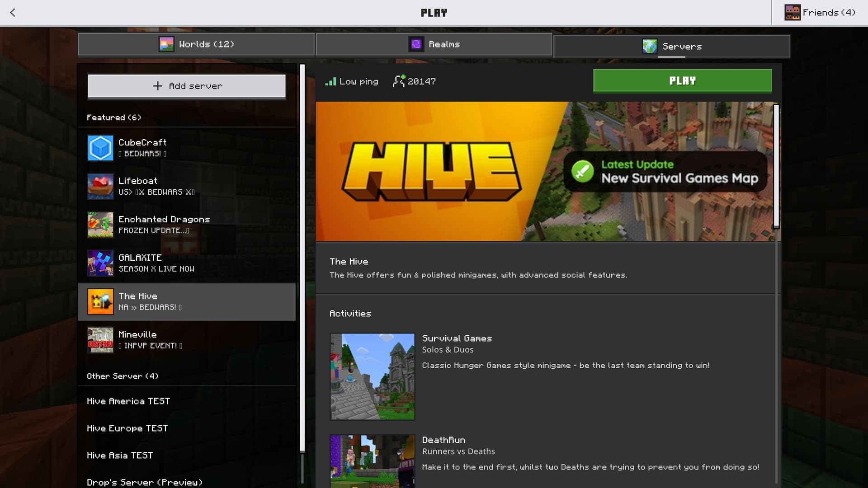Click the Realms portal icon
The image size is (868, 488).
point(416,44)
